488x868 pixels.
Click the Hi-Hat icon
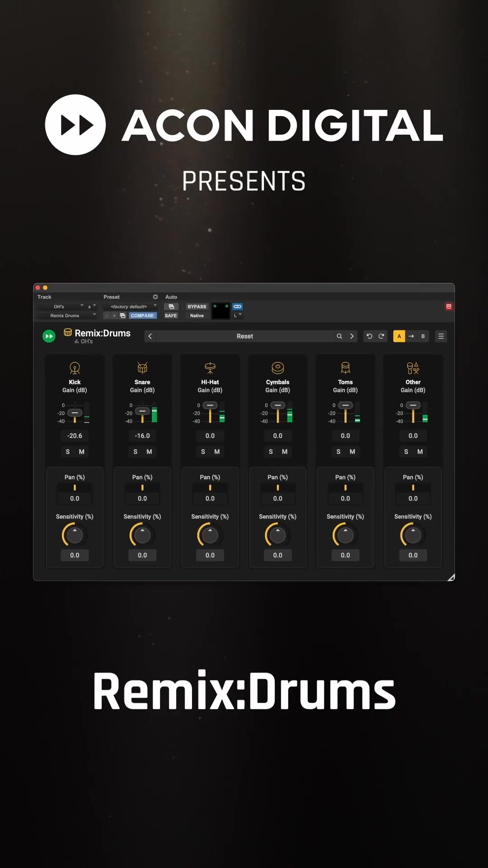[x=210, y=368]
